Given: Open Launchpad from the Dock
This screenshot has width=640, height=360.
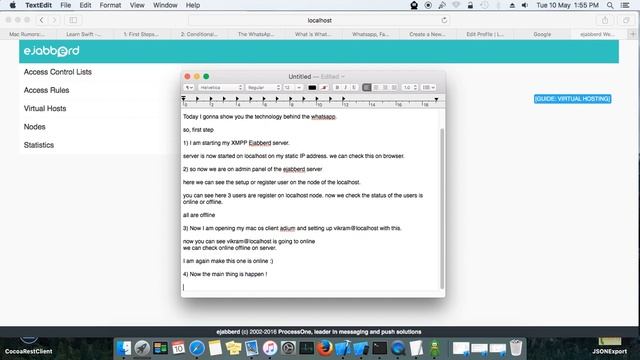Looking at the screenshot, I should [142, 348].
